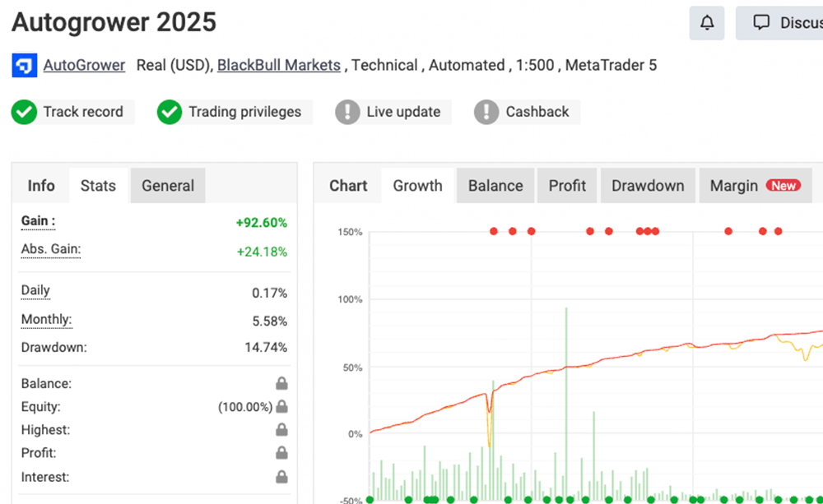Show the Drawdown chart tab
Viewport: 823px width, 504px height.
point(648,186)
